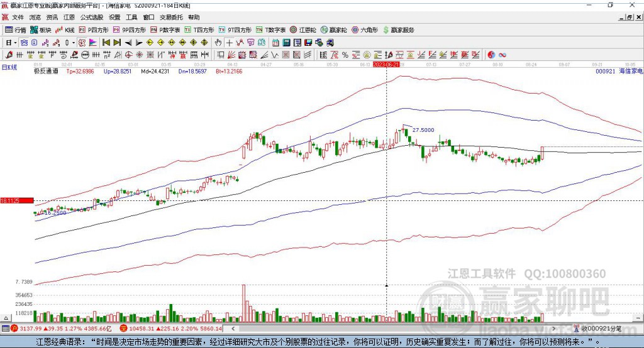Click the horizontal scrollbar left arrow
The width and height of the screenshot is (644, 348).
[233, 329]
